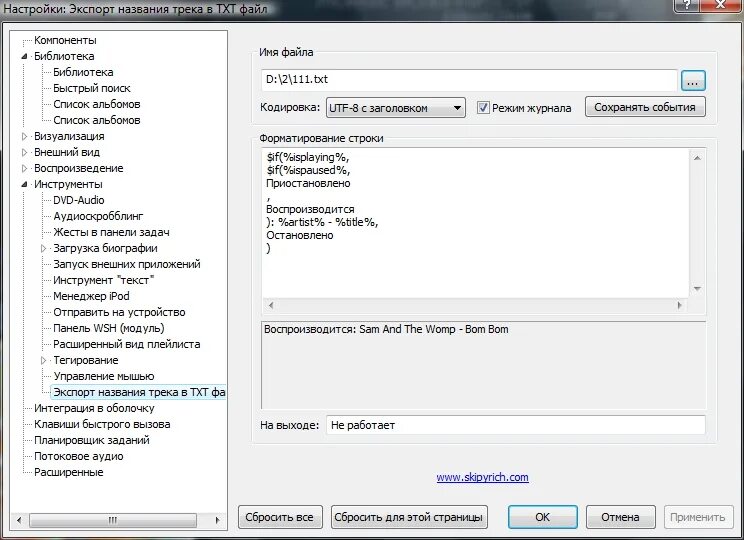Expand the Внешний вид tree node
This screenshot has width=744, height=540.
point(25,152)
